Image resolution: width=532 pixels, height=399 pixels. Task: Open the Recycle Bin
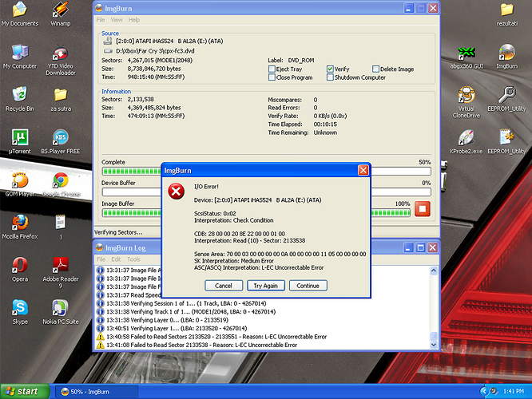coord(20,99)
